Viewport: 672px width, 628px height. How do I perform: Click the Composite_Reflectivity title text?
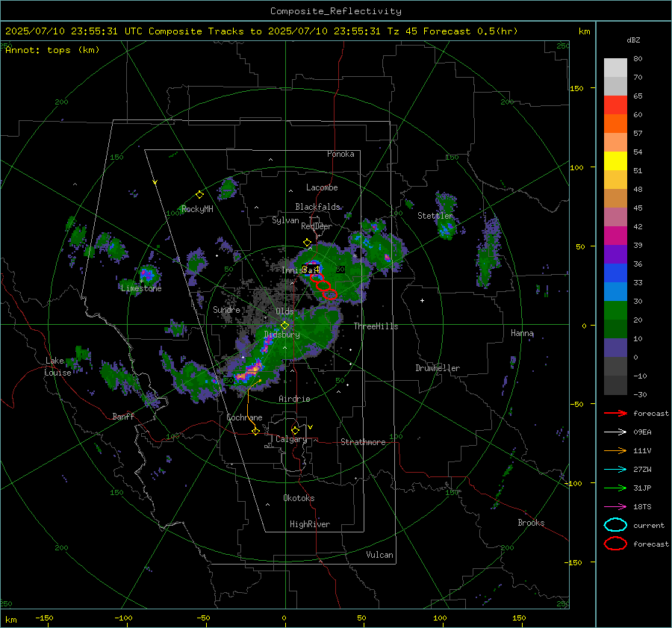tap(336, 11)
